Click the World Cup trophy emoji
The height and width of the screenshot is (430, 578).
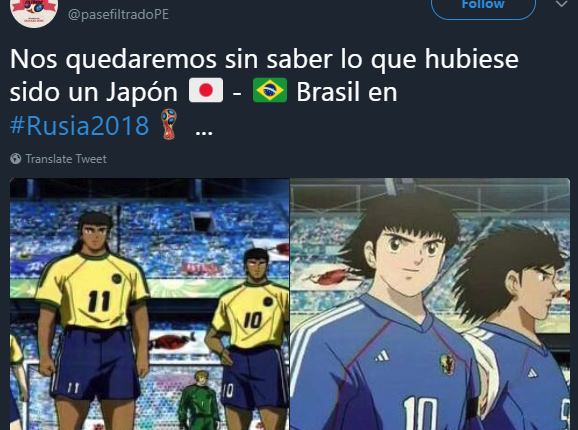point(169,124)
